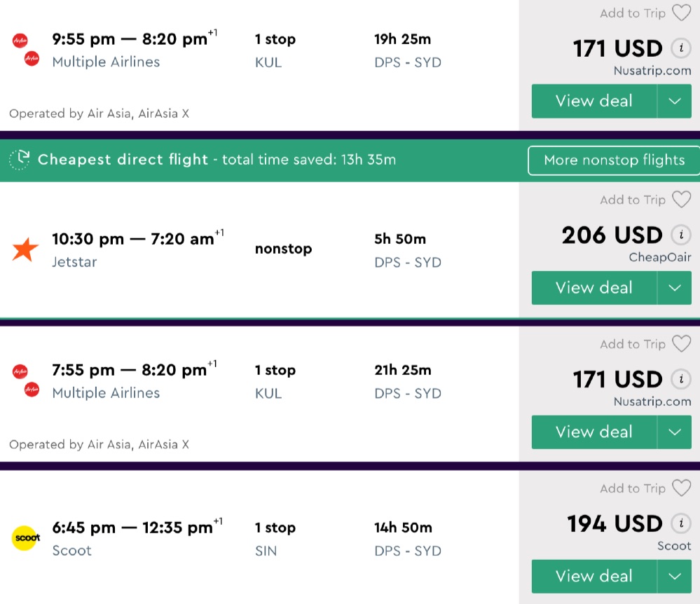Click the yellow Scoot airline logo
This screenshot has width=700, height=604.
[27, 538]
